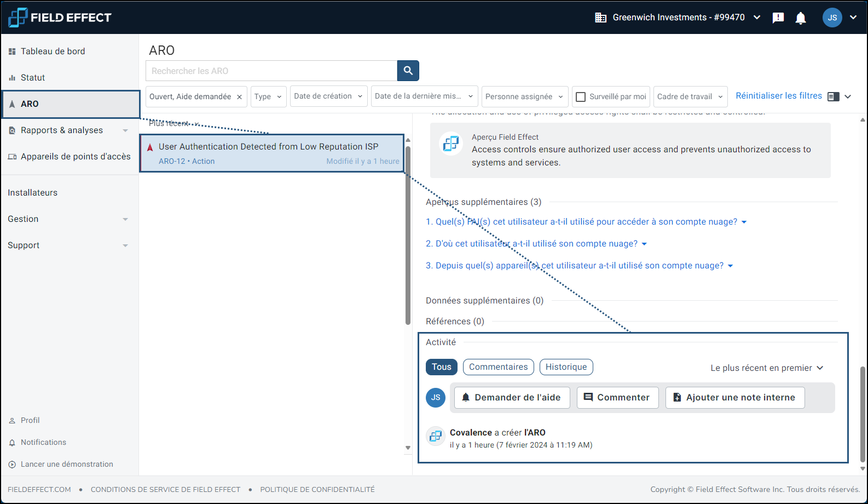This screenshot has width=868, height=504.
Task: Open Date de création filter
Action: (329, 96)
